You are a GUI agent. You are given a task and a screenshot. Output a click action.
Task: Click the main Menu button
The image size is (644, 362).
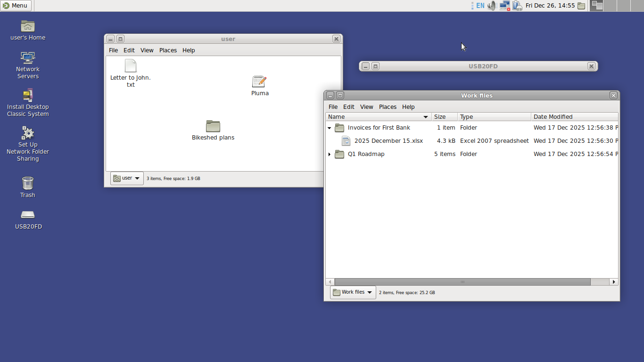tap(16, 6)
